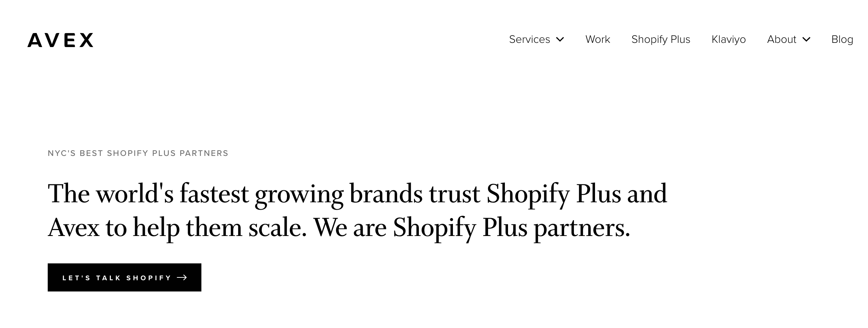
Task: Click the AVEX logo
Action: coord(60,40)
